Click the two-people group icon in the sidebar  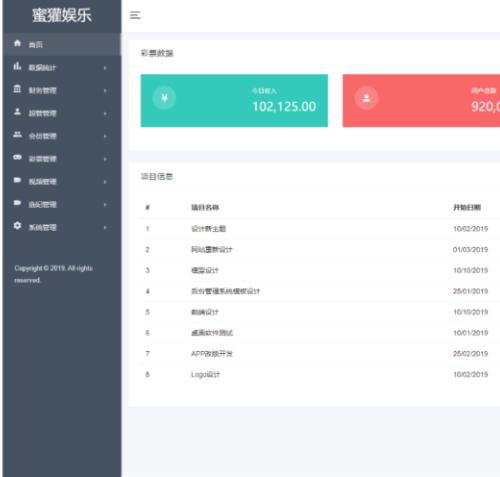tap(17, 134)
